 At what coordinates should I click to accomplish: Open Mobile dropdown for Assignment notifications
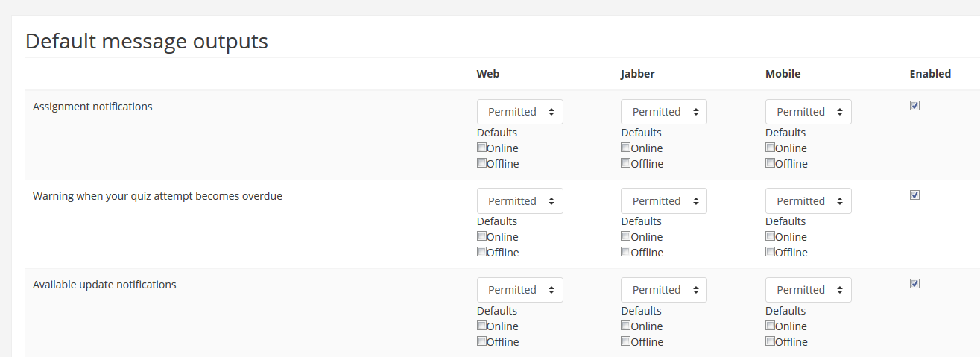[808, 112]
